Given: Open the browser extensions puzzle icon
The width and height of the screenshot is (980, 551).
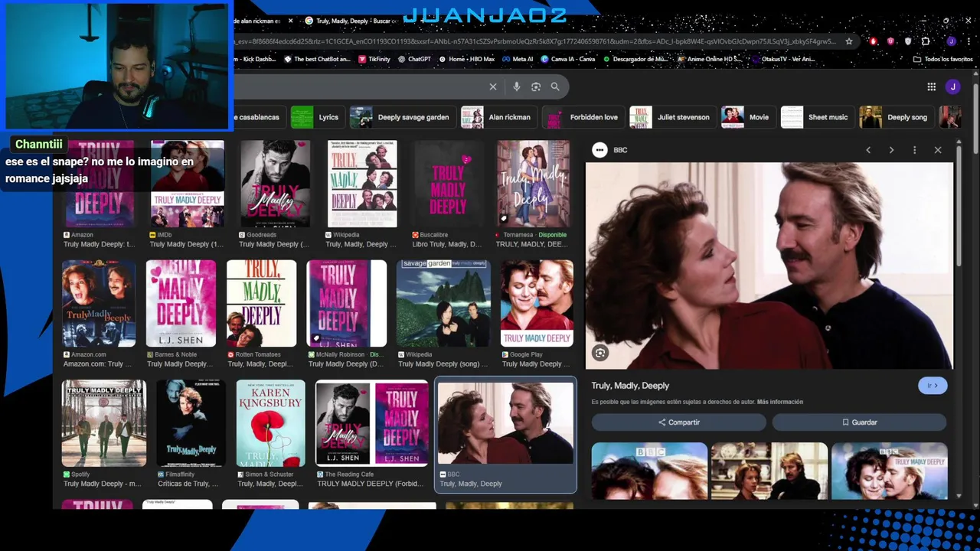Looking at the screenshot, I should [x=926, y=41].
